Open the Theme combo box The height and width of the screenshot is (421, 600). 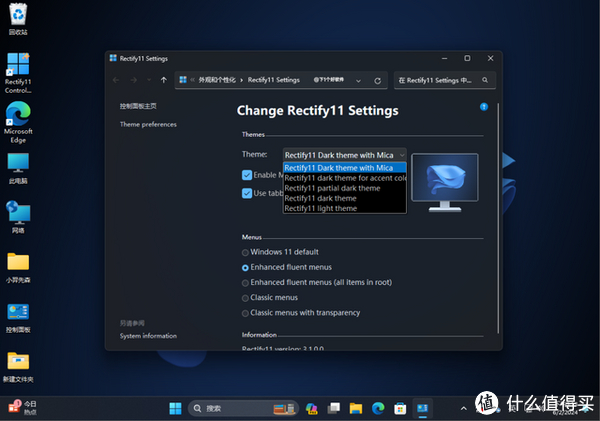pos(344,155)
